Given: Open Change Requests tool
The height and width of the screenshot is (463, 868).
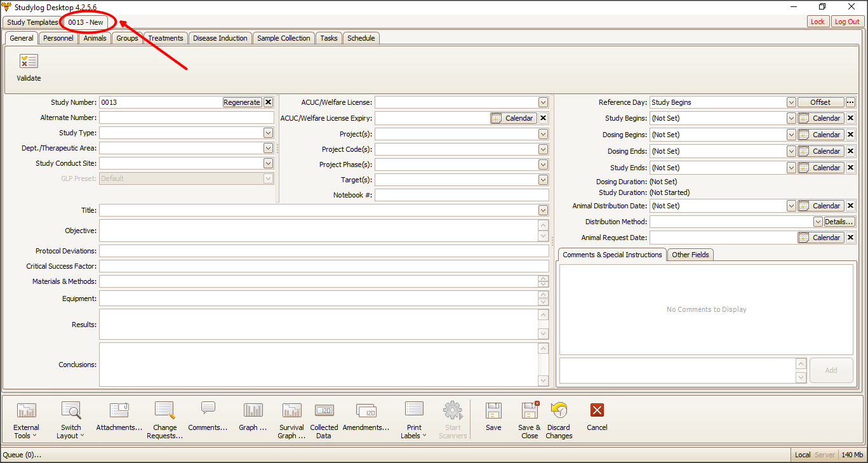Looking at the screenshot, I should pyautogui.click(x=164, y=420).
